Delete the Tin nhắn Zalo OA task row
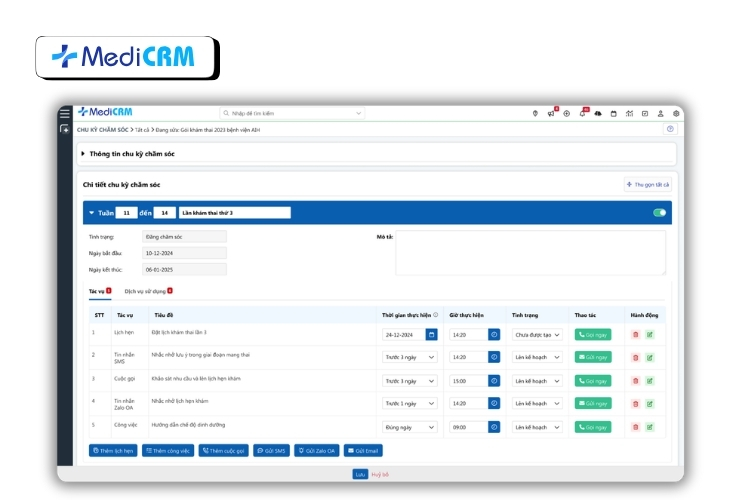 click(636, 404)
